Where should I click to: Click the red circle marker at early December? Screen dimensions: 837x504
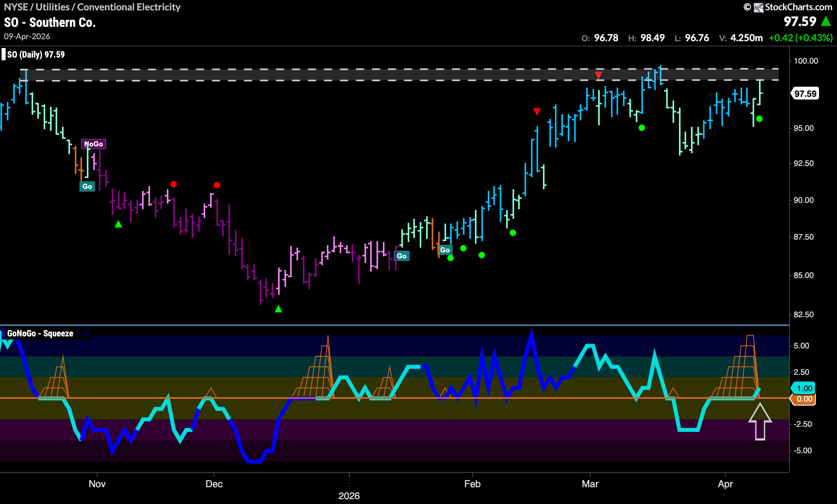[x=217, y=185]
